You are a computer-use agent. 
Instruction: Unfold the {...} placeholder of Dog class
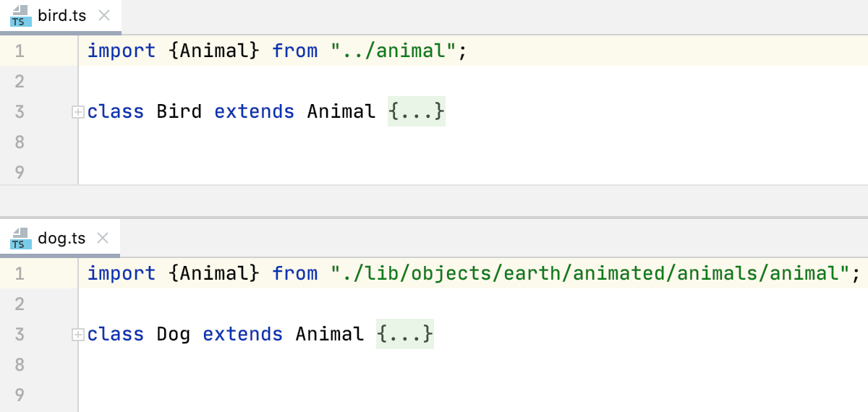(x=404, y=335)
